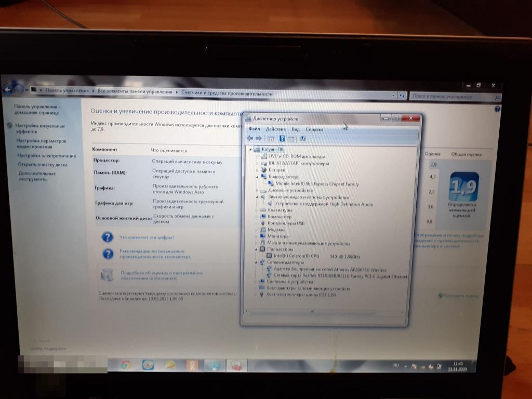This screenshot has width=532, height=399.
Task: Click the Мыши и иные указывающие устройства icon
Action: (262, 243)
